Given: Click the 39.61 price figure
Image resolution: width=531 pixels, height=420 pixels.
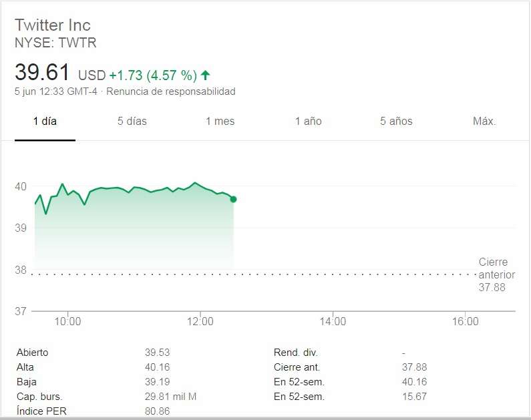Looking at the screenshot, I should pos(42,73).
